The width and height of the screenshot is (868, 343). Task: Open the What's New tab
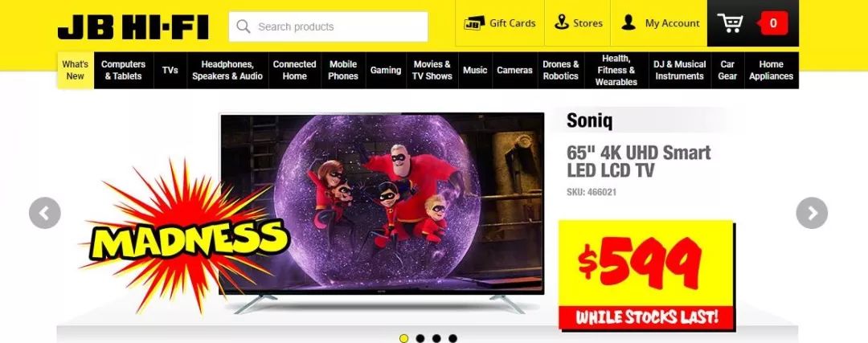[76, 70]
